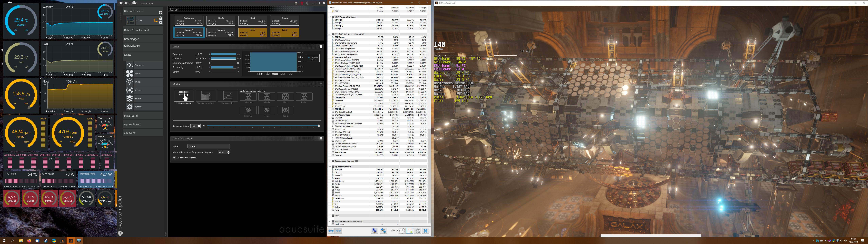
Task: Collapse Aquacomputer Octo group
Action: tap(330, 167)
